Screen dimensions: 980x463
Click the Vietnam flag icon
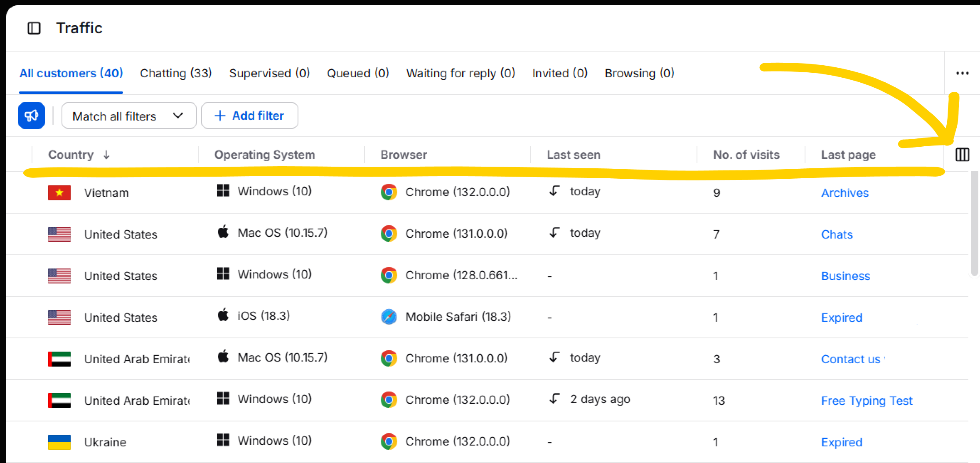point(59,192)
